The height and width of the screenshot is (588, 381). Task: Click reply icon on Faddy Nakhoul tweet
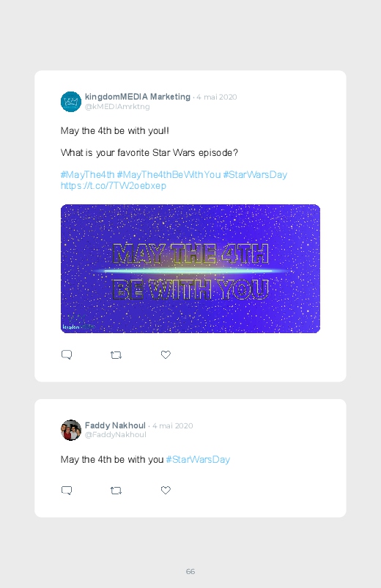[x=67, y=490]
